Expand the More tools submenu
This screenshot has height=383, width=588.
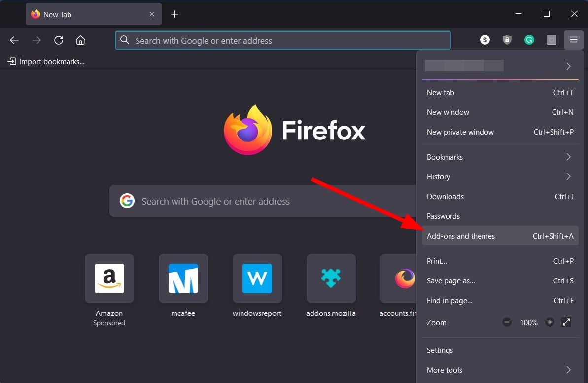click(x=500, y=370)
